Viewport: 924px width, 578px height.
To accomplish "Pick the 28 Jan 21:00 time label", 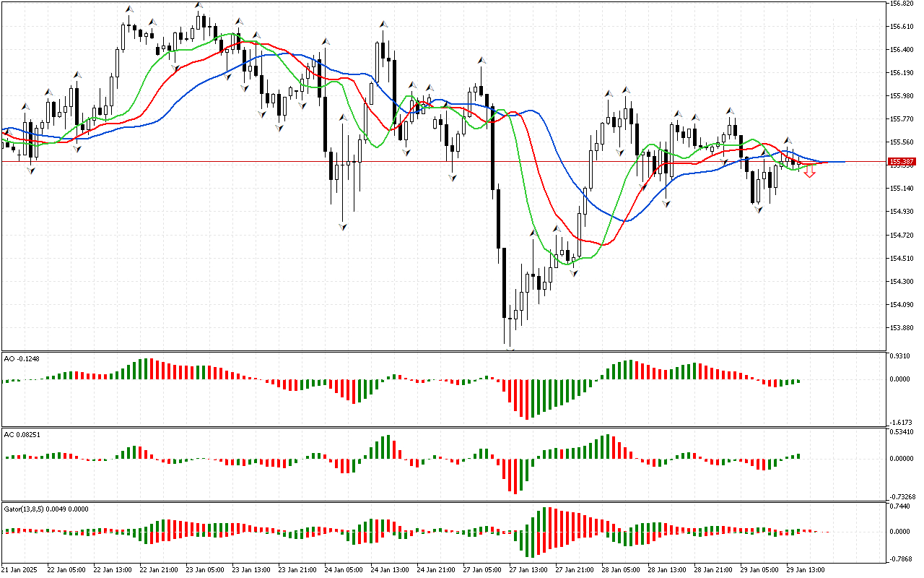I will [x=713, y=569].
